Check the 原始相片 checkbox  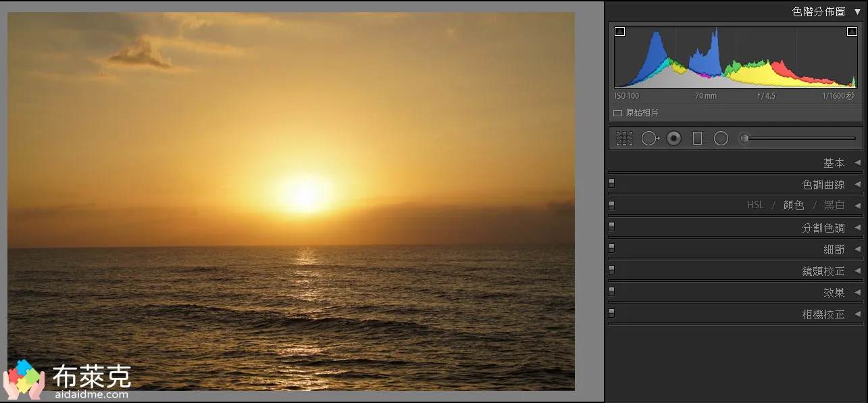(617, 113)
